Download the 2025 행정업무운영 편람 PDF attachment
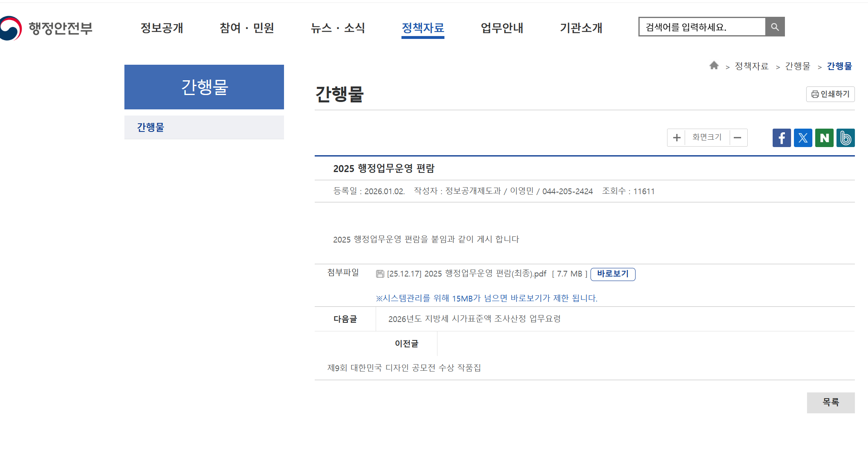 click(467, 273)
